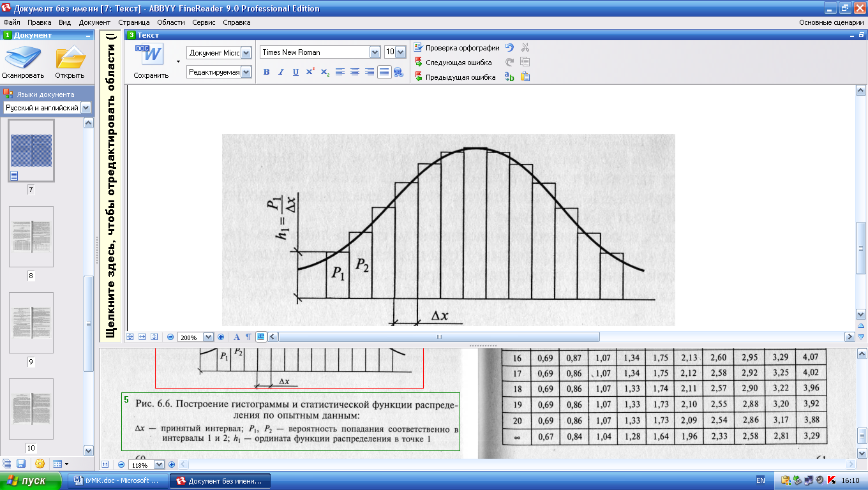Viewport: 868px width, 490px height.
Task: Toggle non-printing characters pilcrow button
Action: 248,337
